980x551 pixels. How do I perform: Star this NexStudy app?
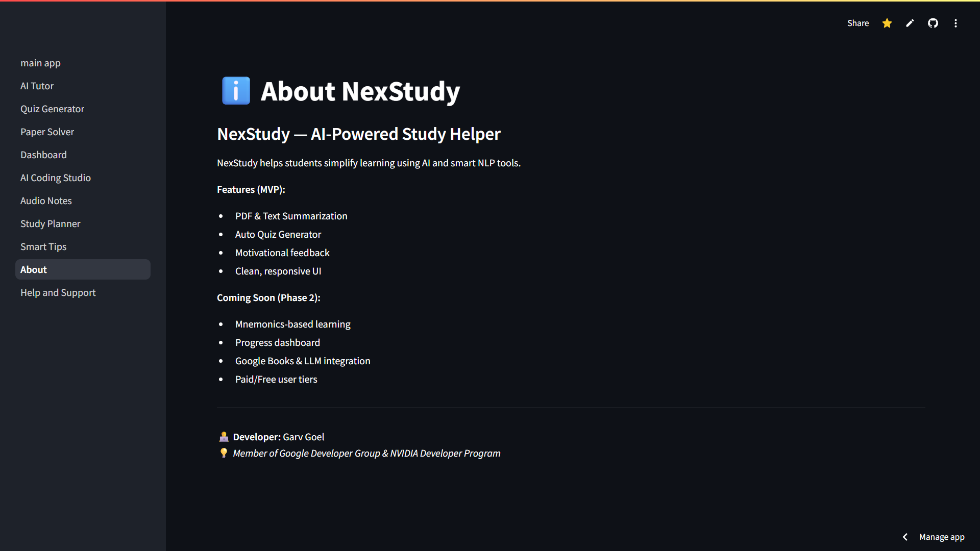[x=887, y=23]
